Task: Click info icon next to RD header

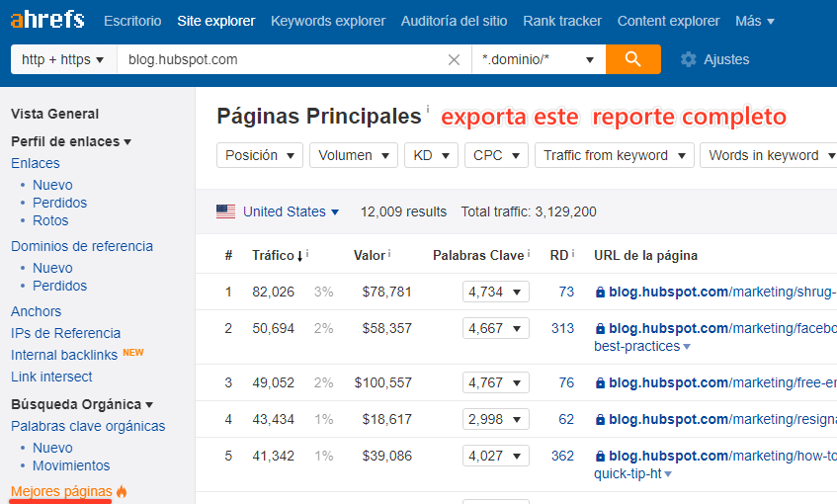Action: coord(573,254)
